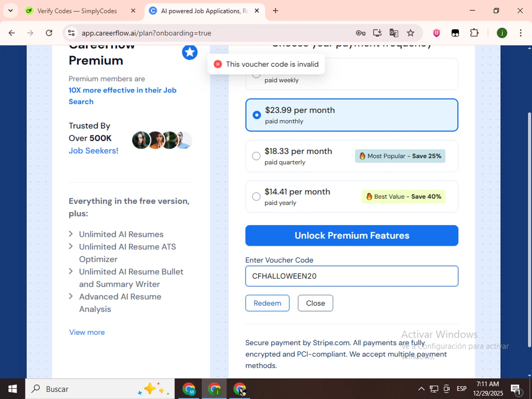Expand Unlimited AI Resume Bullet item
Image resolution: width=532 pixels, height=399 pixels.
71,271
